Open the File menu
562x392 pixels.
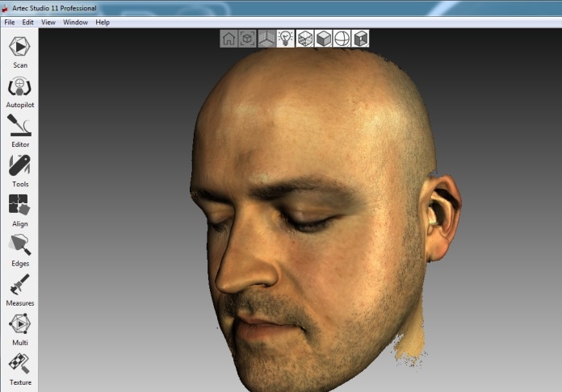coord(10,22)
